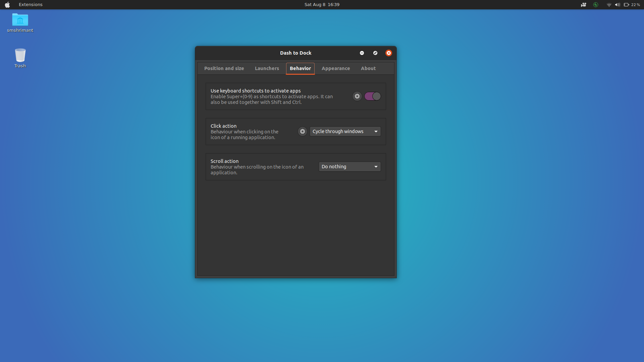Click 'Use keyboard shortcuts to activate apps' text
This screenshot has height=362, width=644.
point(256,91)
